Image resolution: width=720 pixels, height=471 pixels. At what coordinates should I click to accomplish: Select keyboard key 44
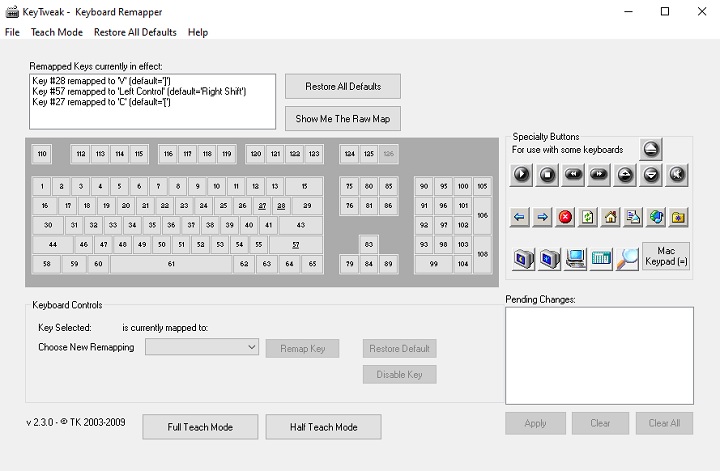pyautogui.click(x=53, y=245)
